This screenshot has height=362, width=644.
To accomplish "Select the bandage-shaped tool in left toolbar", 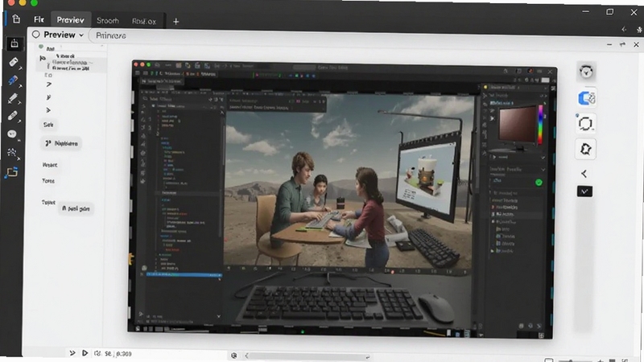I will tap(12, 116).
